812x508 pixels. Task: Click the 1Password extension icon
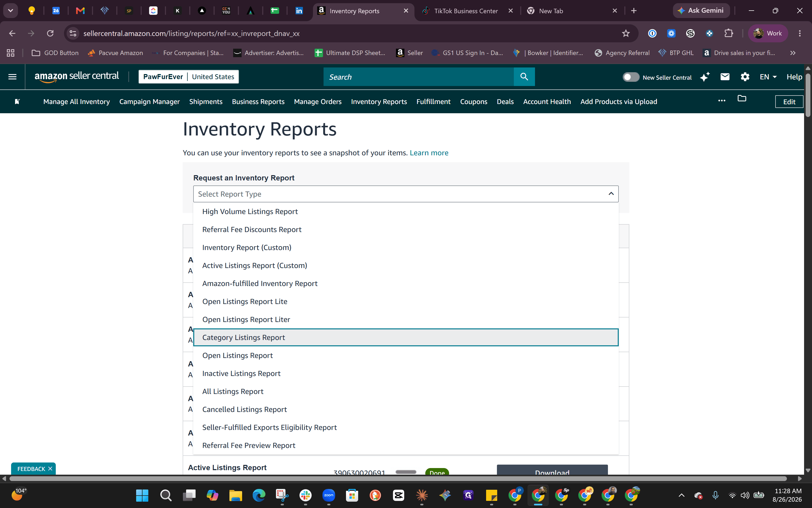[652, 33]
